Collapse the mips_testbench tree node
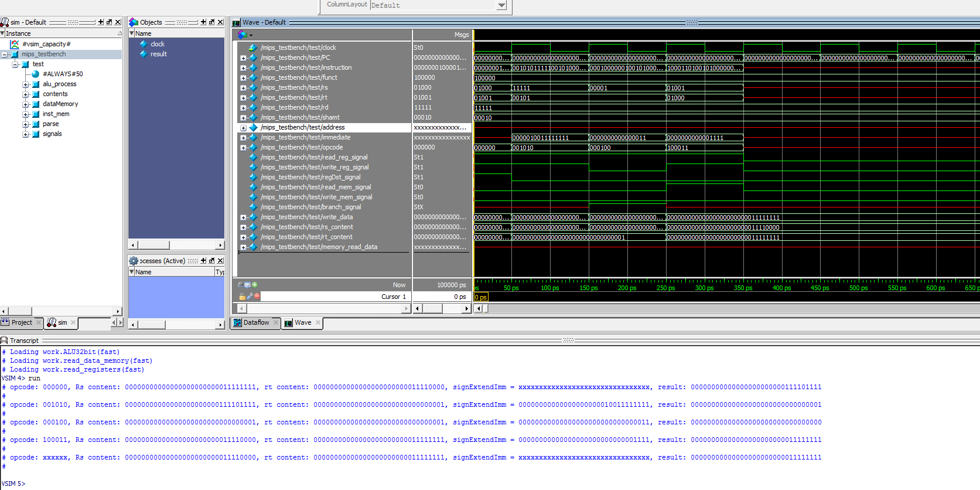 coord(5,55)
